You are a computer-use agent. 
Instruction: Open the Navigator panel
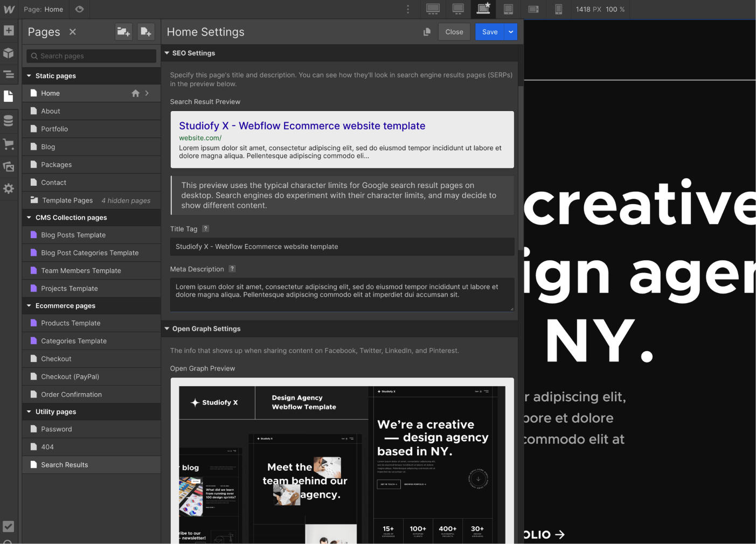(x=9, y=74)
